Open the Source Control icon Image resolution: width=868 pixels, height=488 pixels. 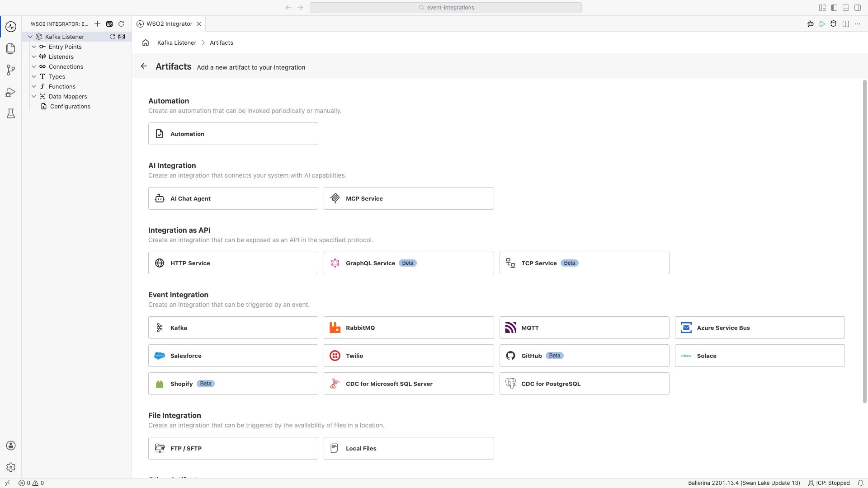pos(11,70)
